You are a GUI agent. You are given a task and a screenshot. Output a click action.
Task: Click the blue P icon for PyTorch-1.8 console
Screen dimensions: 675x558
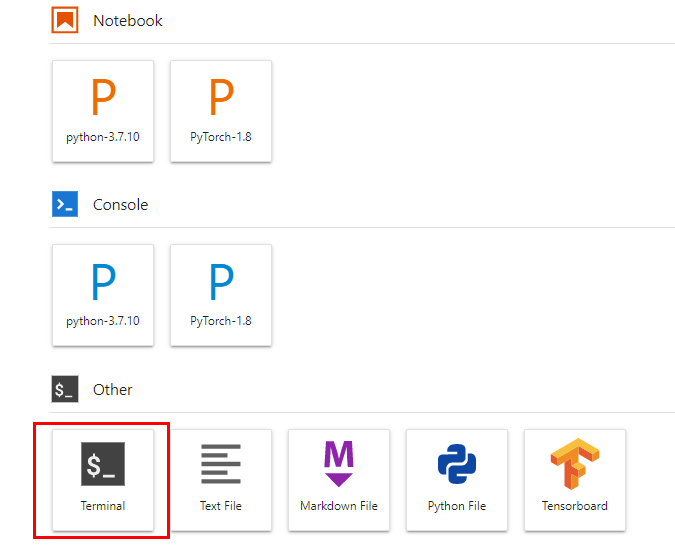[221, 283]
